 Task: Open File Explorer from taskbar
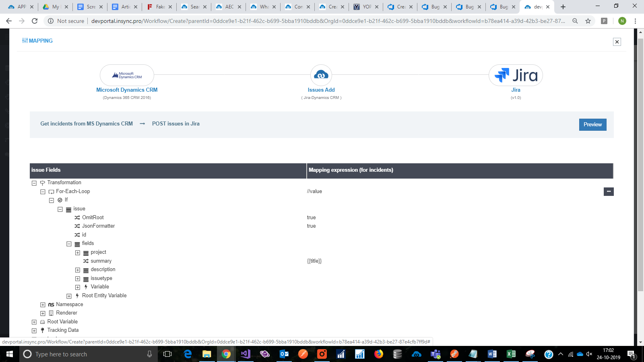click(206, 354)
